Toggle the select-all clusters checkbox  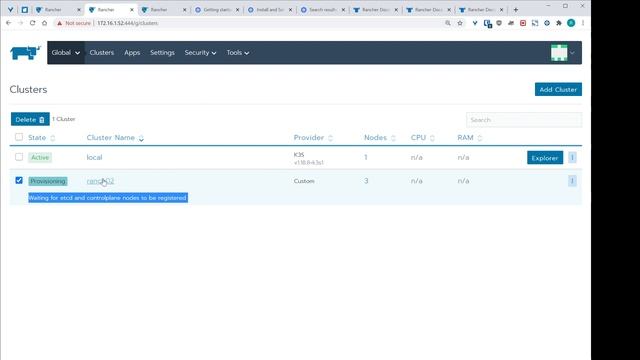point(19,137)
